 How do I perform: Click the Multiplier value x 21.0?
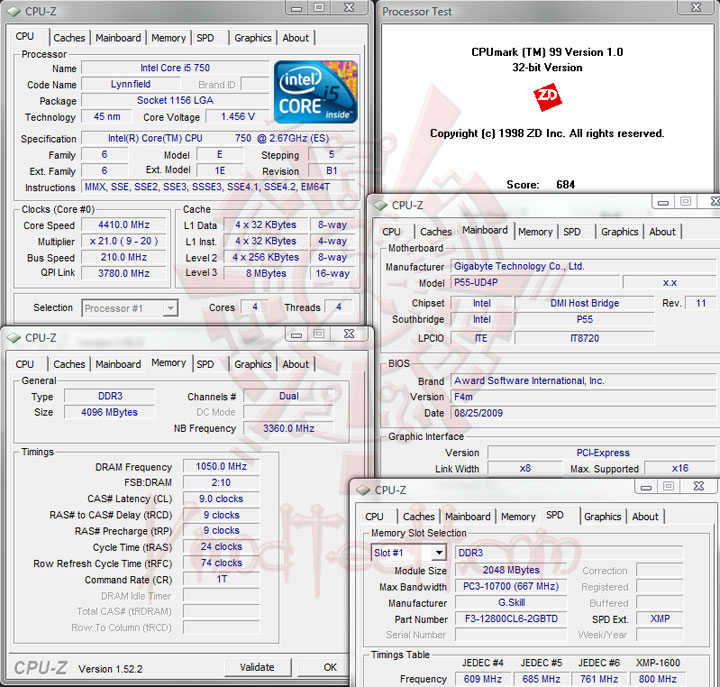124,241
